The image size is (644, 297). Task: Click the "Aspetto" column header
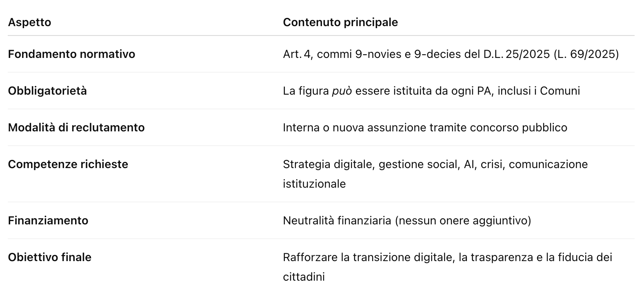tap(29, 22)
